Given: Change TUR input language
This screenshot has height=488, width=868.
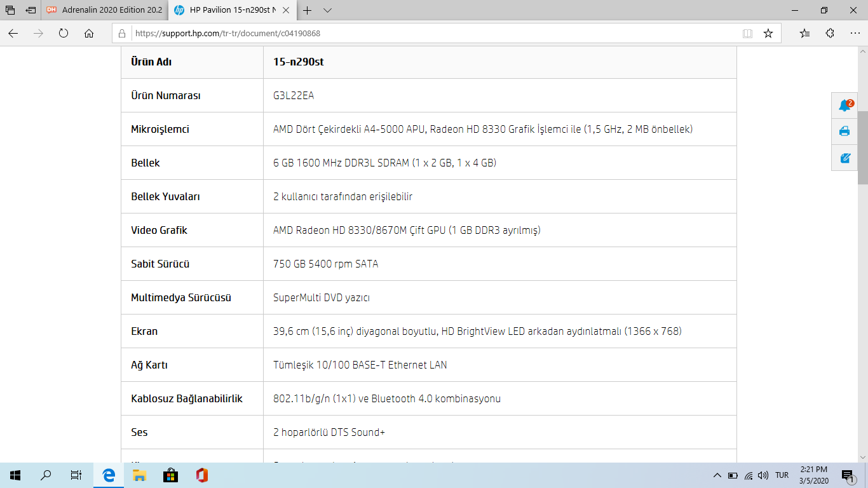Looking at the screenshot, I should click(782, 475).
